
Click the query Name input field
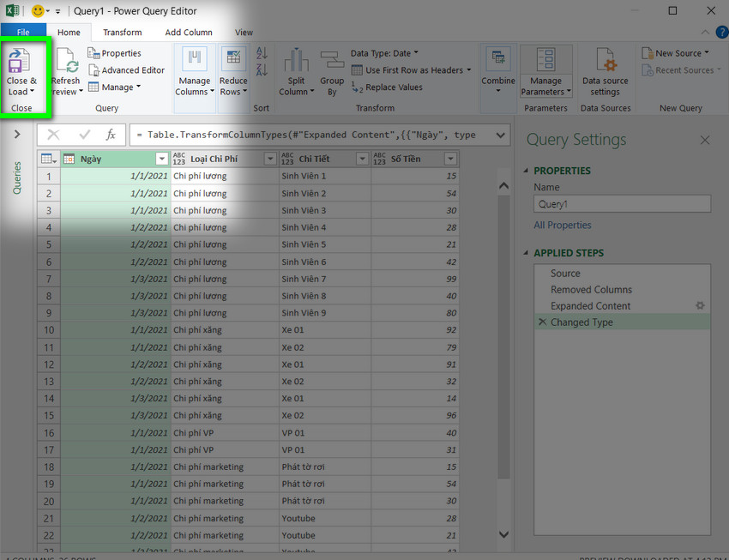[622, 204]
